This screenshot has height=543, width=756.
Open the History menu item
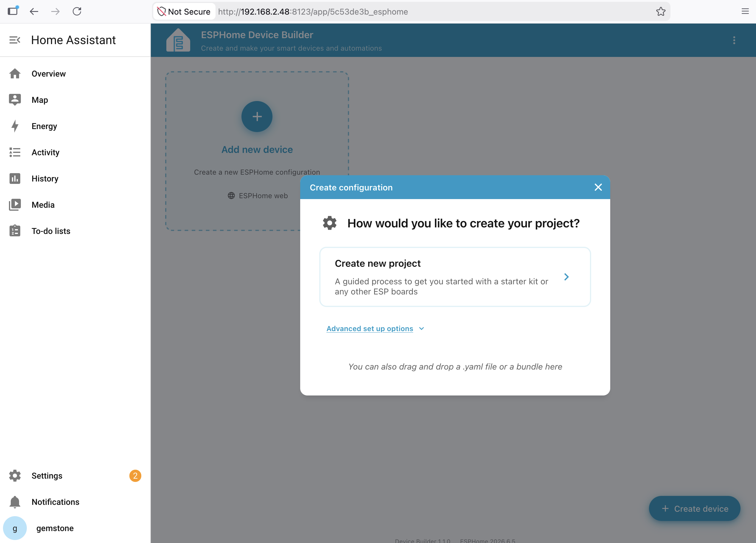tap(75, 179)
